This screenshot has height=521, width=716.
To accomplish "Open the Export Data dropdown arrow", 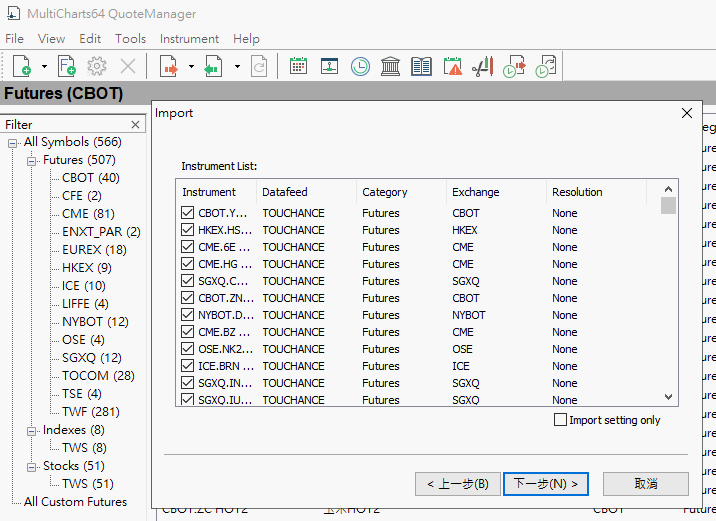I will coord(237,67).
